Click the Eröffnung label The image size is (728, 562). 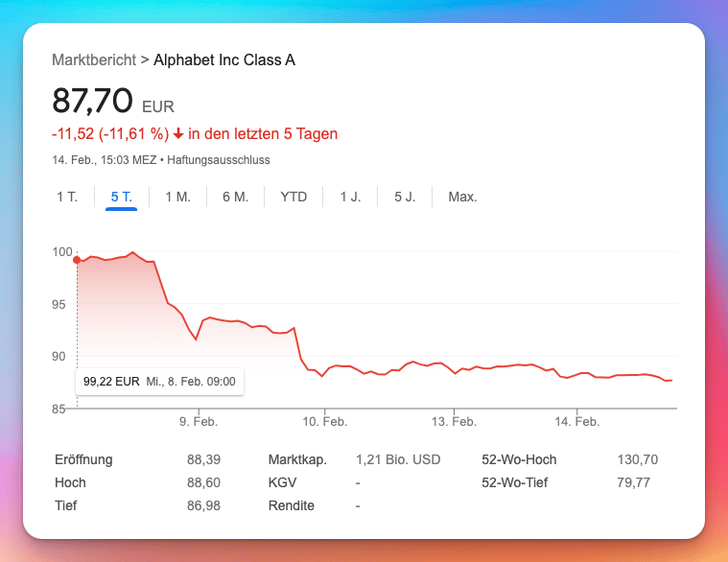pos(83,459)
